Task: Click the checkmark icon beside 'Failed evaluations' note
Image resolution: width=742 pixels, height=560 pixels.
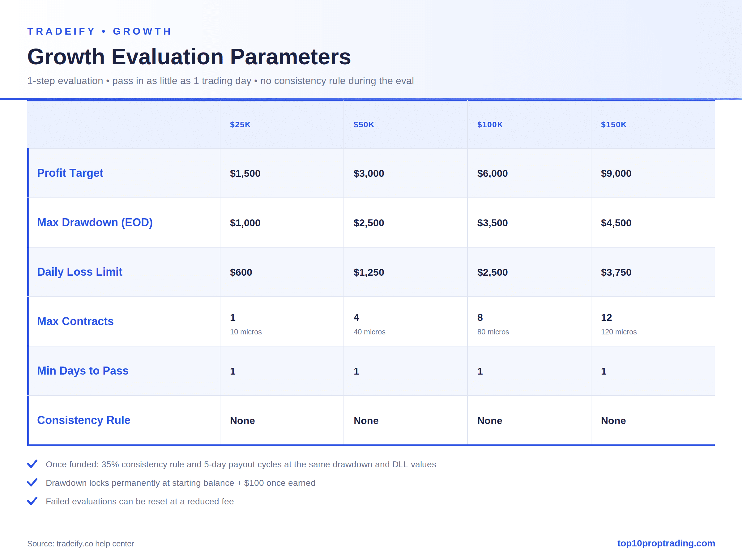Action: click(x=32, y=501)
